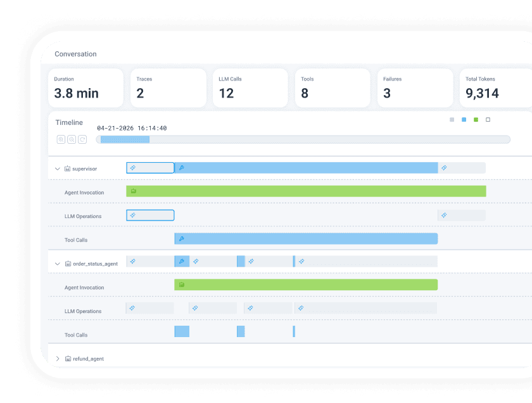Select second supervisor LLM Operations span
This screenshot has width=532, height=403.
[x=462, y=215]
